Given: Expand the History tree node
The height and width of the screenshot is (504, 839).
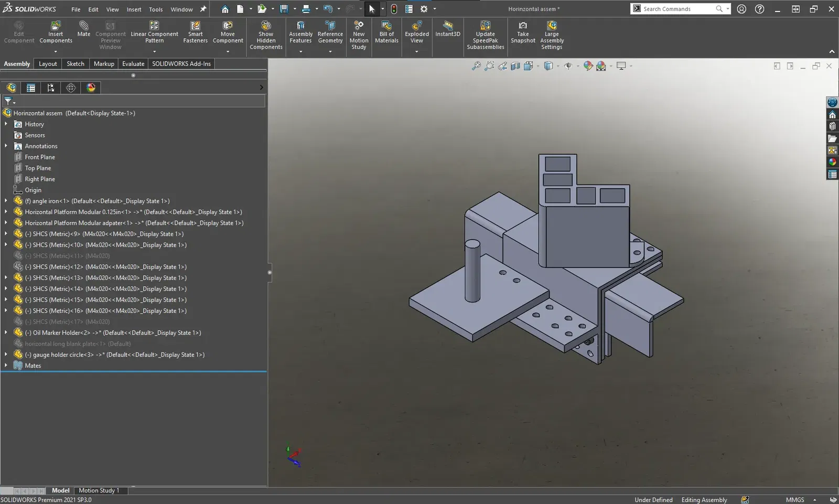Looking at the screenshot, I should 6,124.
